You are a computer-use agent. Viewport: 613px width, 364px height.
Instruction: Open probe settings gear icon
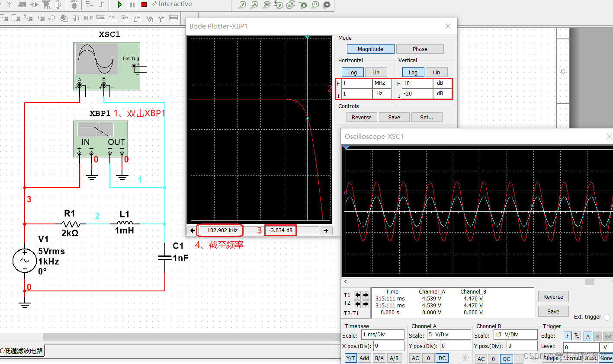327,4
